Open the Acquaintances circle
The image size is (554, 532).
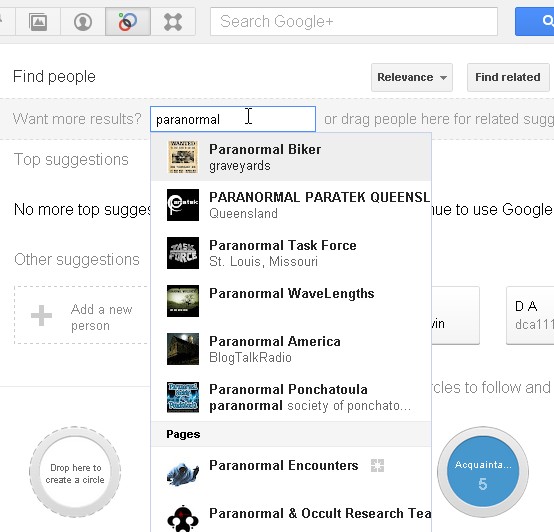483,473
